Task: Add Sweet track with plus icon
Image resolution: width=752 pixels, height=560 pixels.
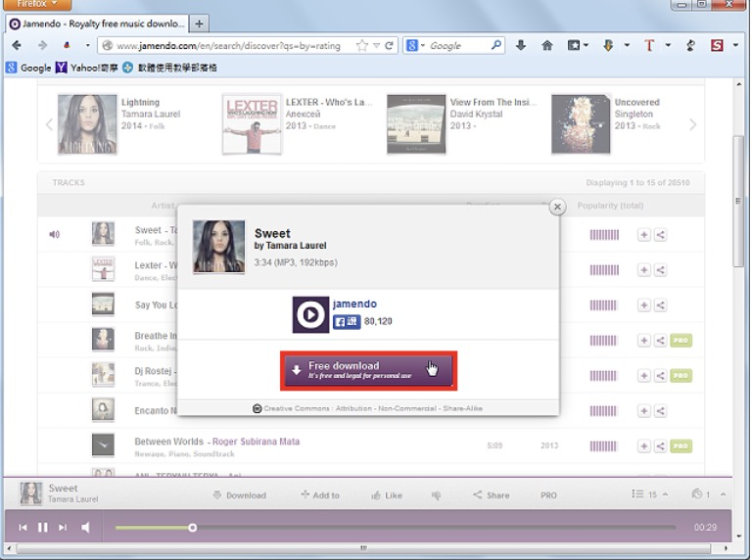Action: click(644, 234)
